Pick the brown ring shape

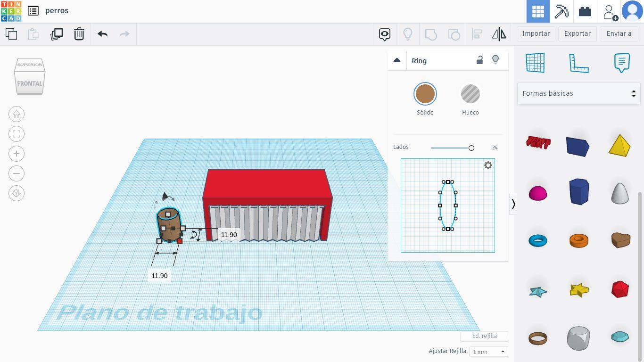pos(538,338)
